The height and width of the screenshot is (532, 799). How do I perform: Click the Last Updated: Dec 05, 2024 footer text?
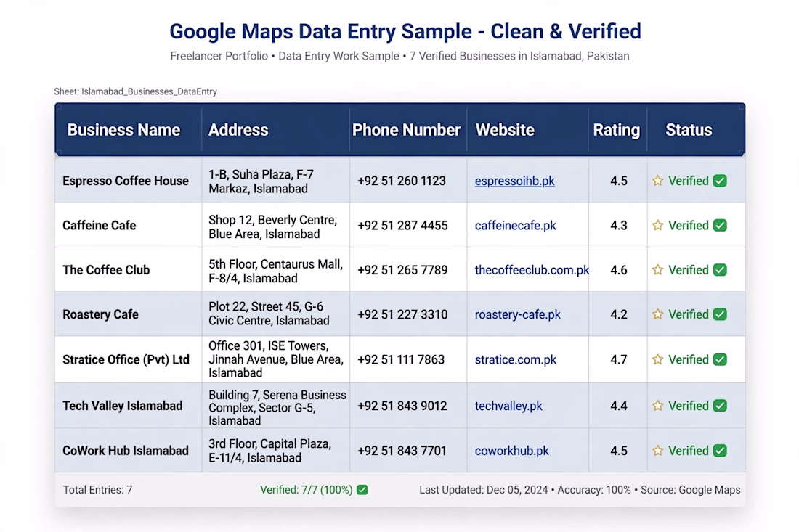(x=484, y=490)
